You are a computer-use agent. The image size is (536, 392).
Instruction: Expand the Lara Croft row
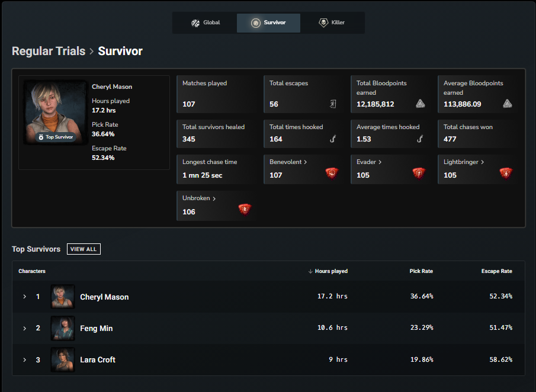(25, 360)
